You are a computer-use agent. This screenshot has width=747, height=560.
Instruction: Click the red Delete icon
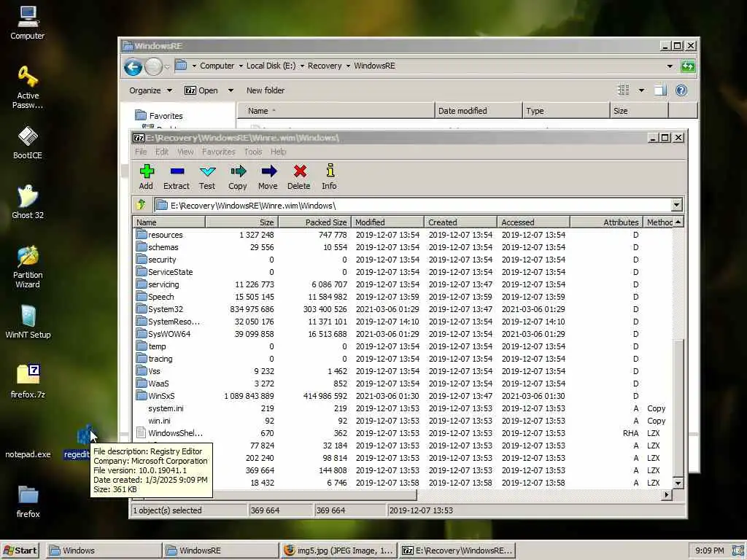coord(299,177)
